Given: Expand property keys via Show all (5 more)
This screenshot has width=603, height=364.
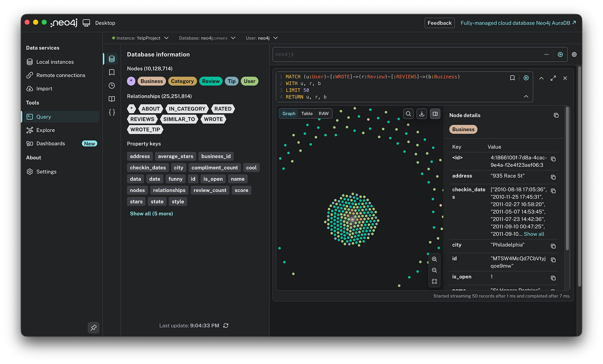Looking at the screenshot, I should tap(151, 213).
